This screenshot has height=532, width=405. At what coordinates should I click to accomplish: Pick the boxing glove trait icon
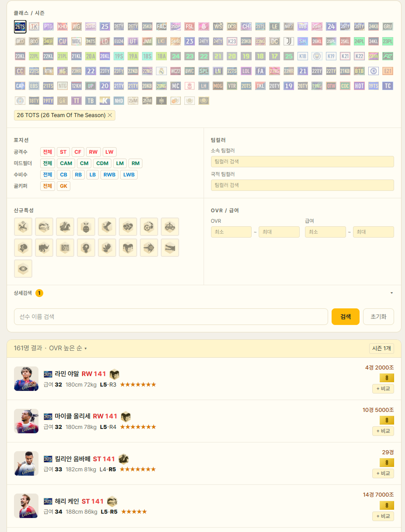23,248
